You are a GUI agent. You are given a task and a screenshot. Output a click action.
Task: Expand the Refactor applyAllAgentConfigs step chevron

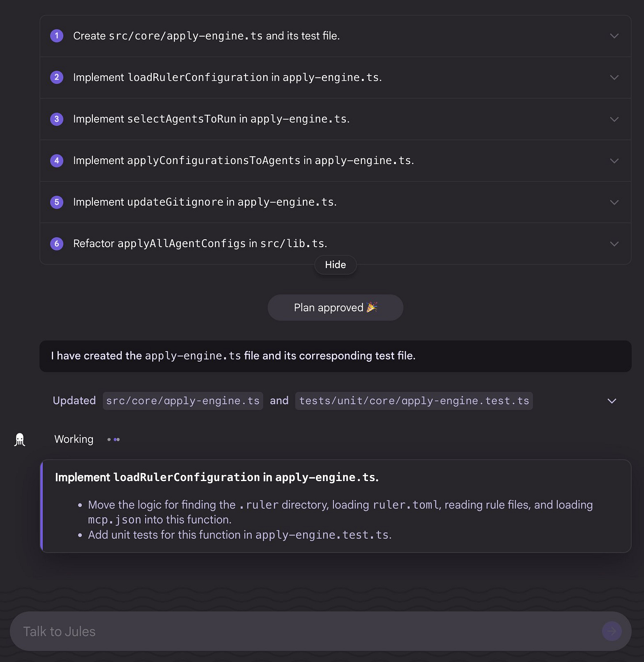point(614,244)
